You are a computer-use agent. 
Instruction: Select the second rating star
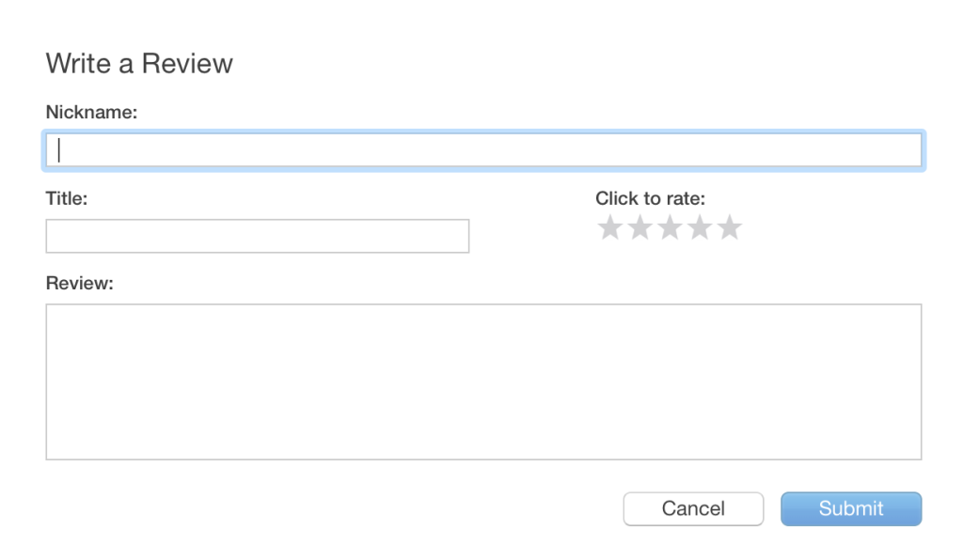pos(639,227)
